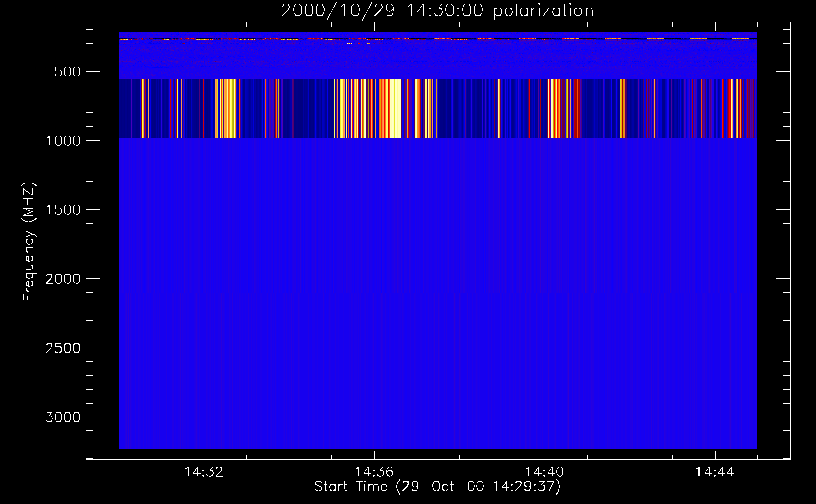The width and height of the screenshot is (816, 504).
Task: Click the 1500 frequency axis label
Action: tap(63, 210)
